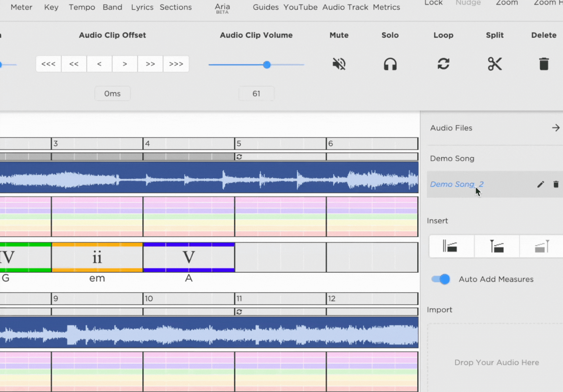Expand Audio Files panel with arrow

pyautogui.click(x=556, y=128)
